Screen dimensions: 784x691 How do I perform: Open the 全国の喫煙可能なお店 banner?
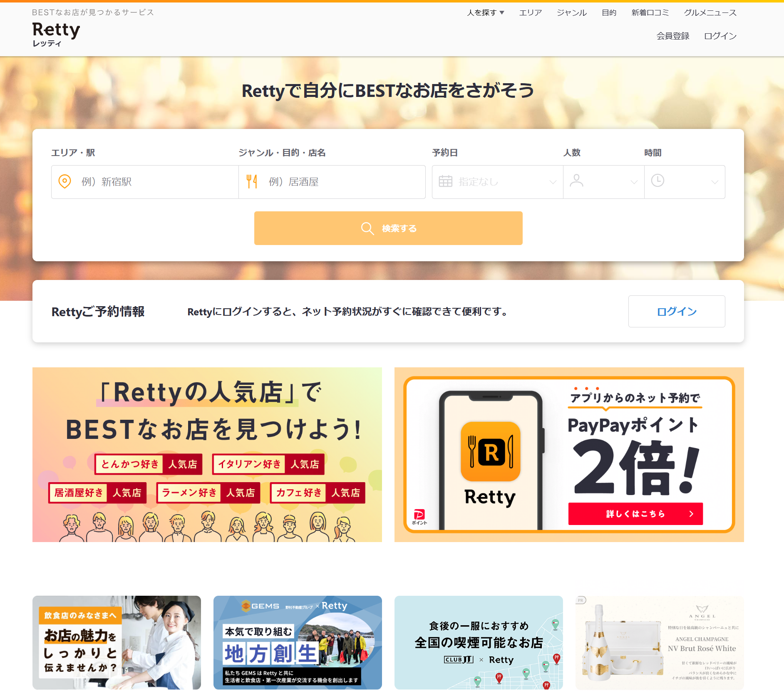[x=479, y=642]
